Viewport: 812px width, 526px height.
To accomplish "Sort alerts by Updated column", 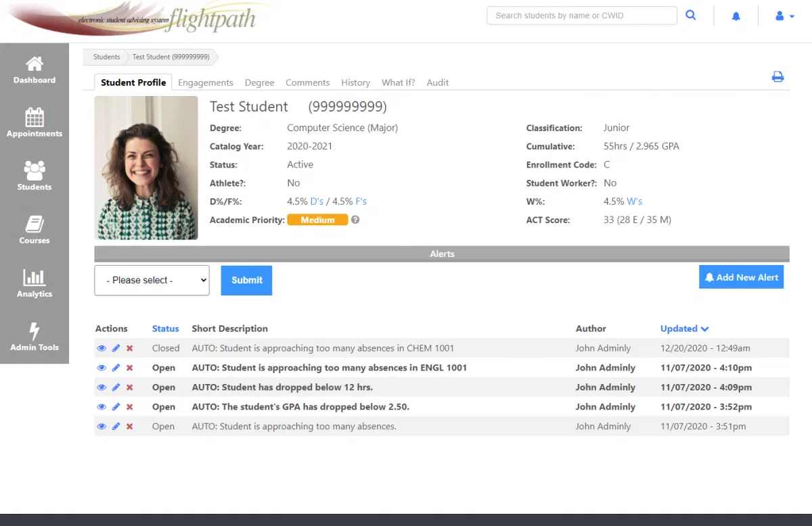I will point(684,329).
